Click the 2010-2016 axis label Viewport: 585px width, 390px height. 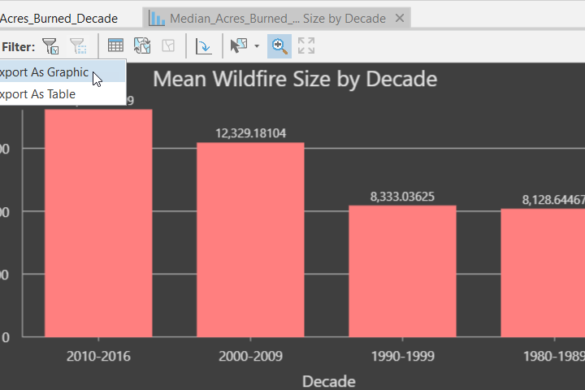point(98,356)
